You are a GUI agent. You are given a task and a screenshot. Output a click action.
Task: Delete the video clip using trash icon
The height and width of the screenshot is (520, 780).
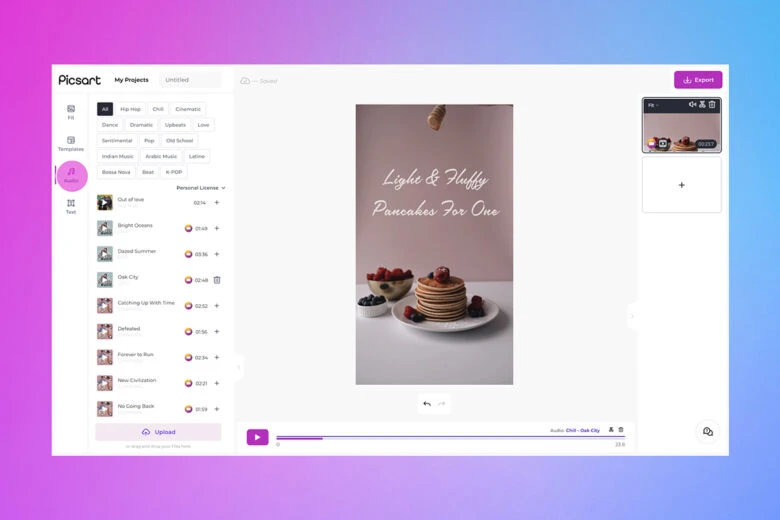[x=712, y=104]
